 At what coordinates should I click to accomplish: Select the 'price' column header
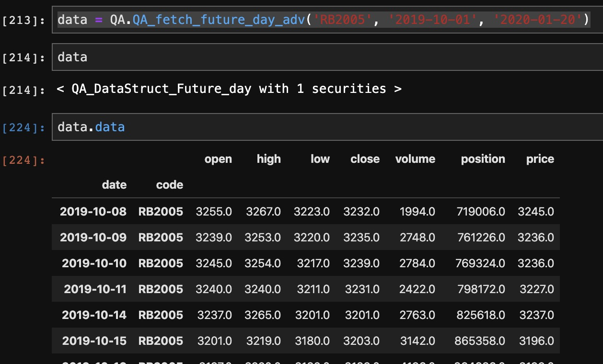tap(540, 159)
